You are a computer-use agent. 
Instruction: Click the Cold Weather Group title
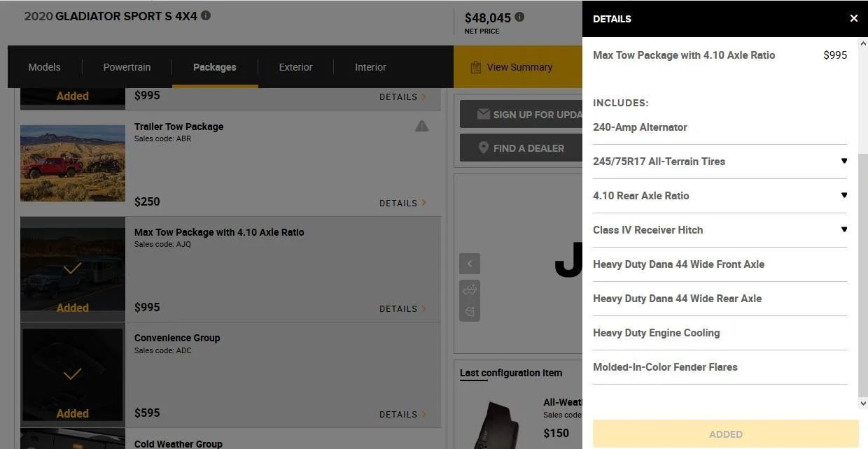tap(178, 443)
